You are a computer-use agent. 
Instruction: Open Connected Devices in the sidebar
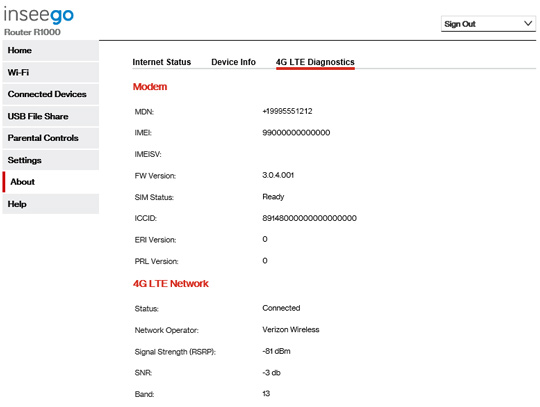(x=51, y=94)
